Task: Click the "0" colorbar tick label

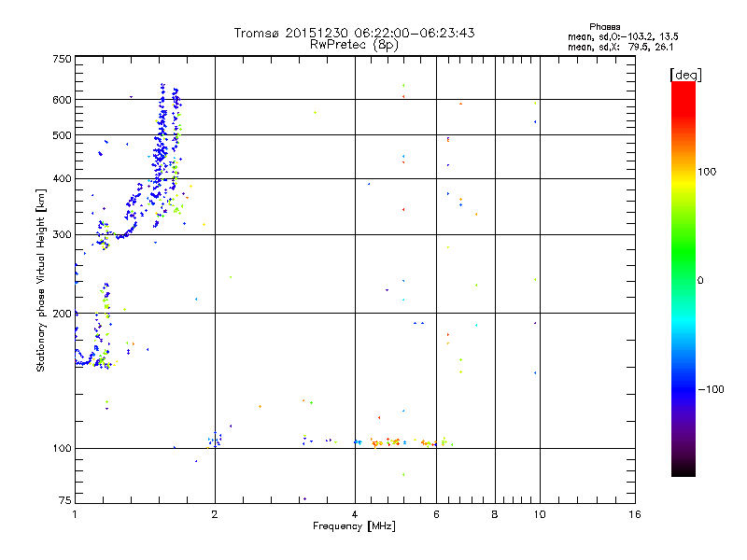Action: point(700,281)
